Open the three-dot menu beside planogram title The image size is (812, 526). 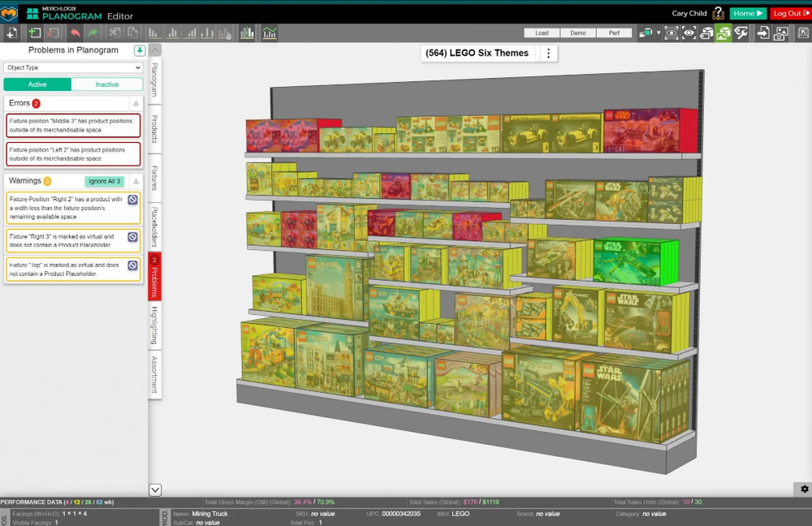pos(548,53)
